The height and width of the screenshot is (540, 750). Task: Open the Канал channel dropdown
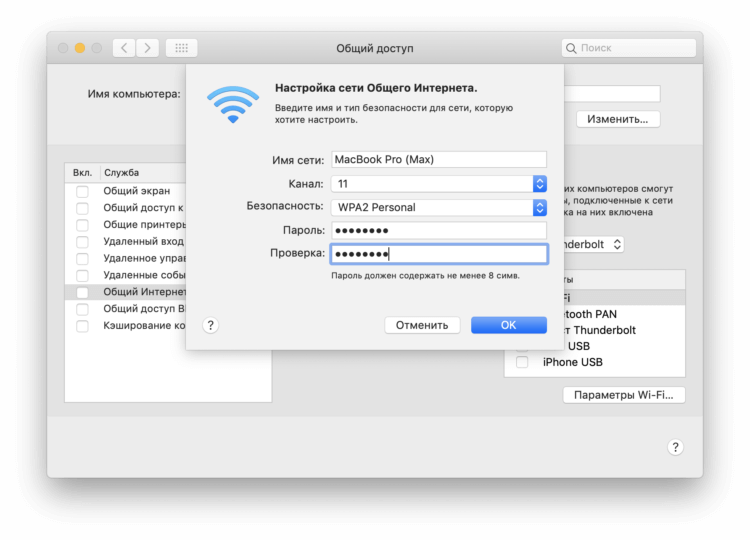[439, 184]
